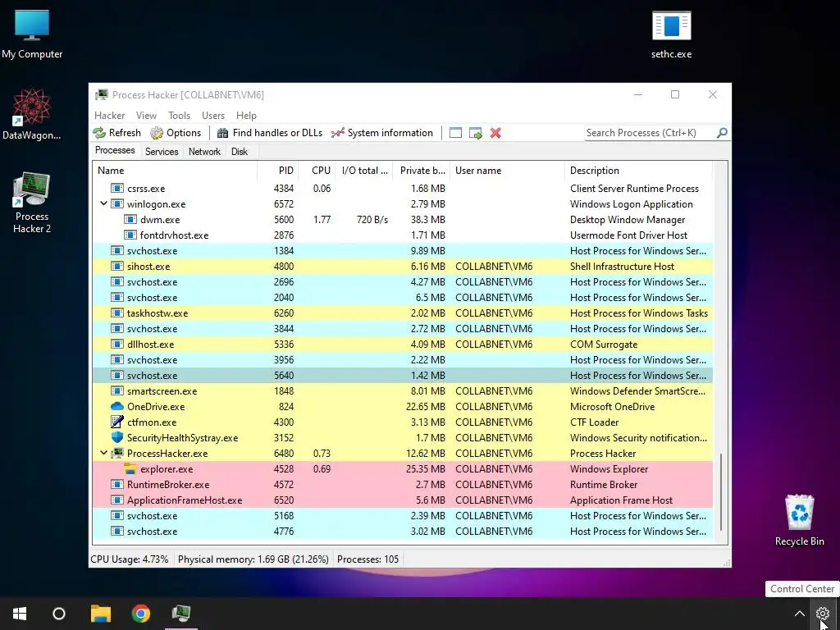Switch to the Network tab

click(204, 152)
